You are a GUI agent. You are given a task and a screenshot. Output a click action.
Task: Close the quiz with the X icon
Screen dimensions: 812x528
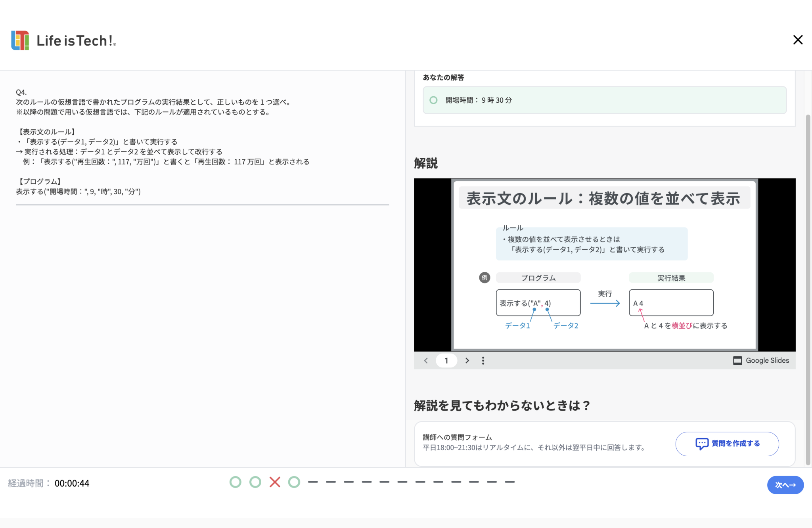point(798,40)
